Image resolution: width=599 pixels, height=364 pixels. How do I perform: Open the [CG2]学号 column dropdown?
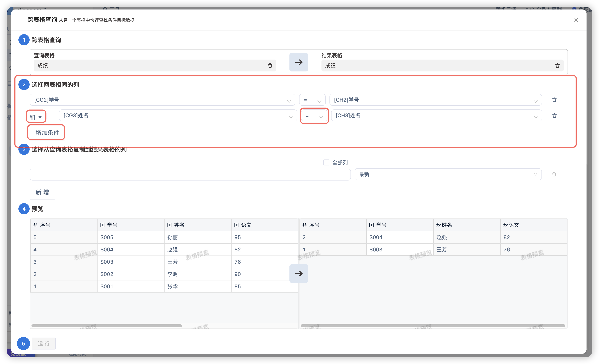tap(162, 100)
